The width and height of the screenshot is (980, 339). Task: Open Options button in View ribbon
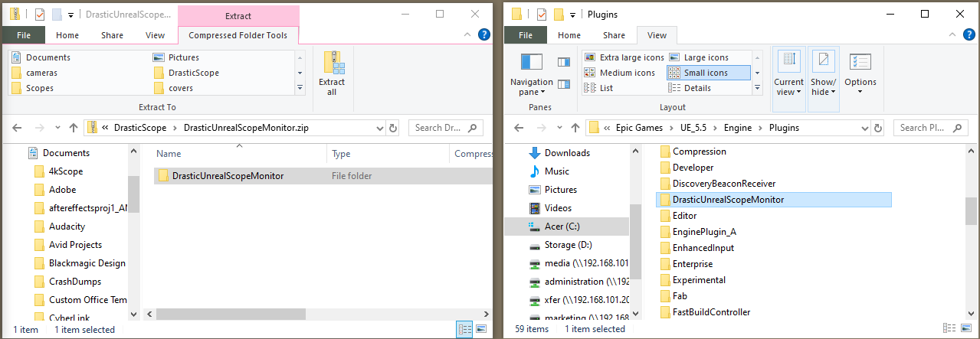pyautogui.click(x=860, y=73)
